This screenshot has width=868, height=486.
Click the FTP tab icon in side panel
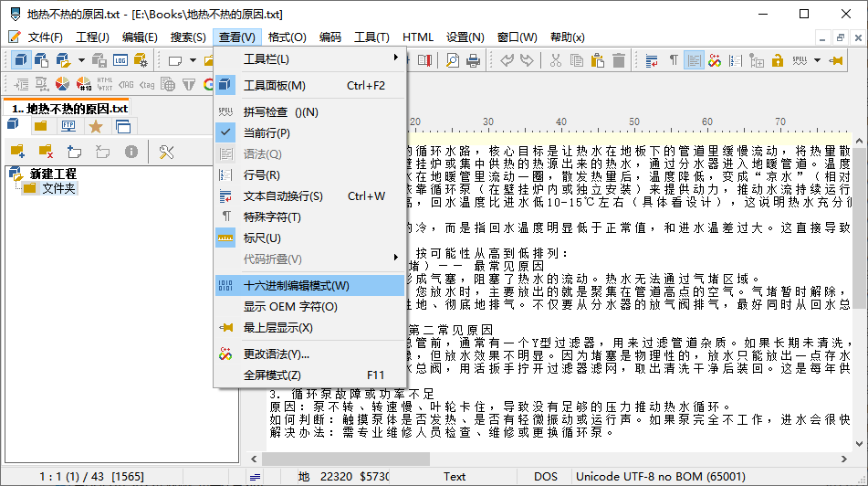click(68, 126)
